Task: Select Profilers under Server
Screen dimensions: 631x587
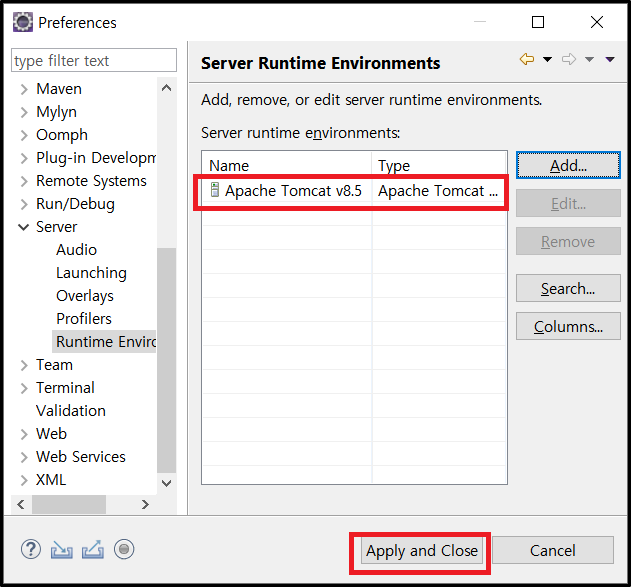Action: [x=84, y=319]
